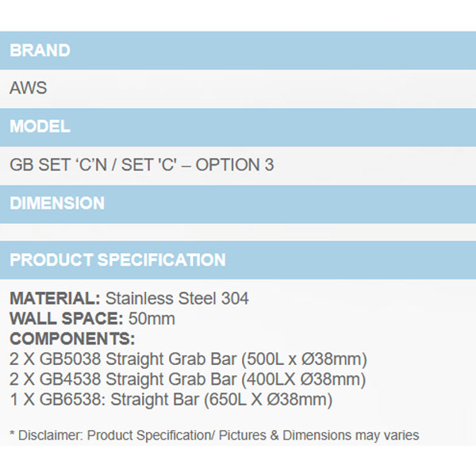Click the Disclaimer note at the bottom
This screenshot has width=476, height=476.
point(214,435)
